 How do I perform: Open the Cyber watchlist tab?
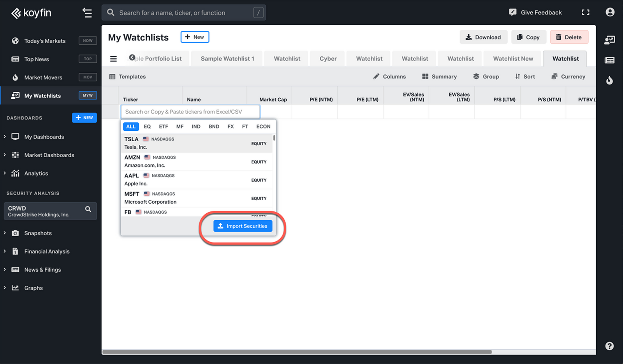327,58
